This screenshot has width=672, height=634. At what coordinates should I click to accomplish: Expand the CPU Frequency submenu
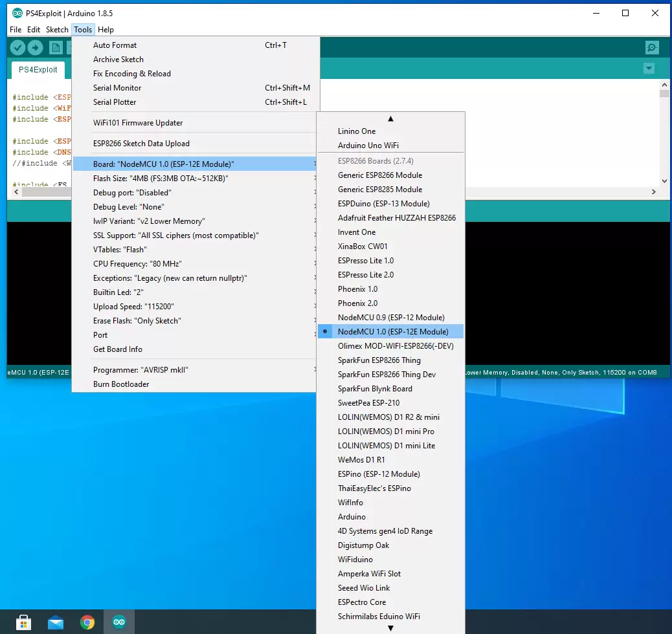195,264
